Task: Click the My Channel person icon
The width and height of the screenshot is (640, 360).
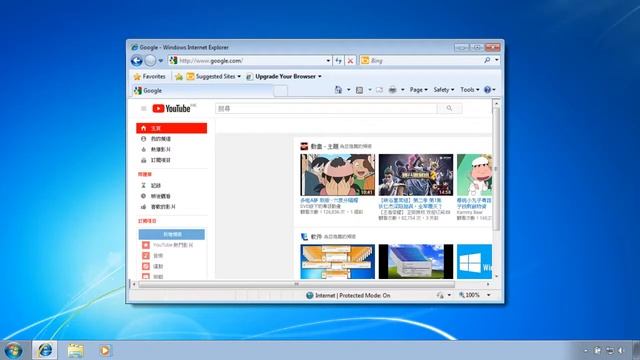Action: click(144, 139)
